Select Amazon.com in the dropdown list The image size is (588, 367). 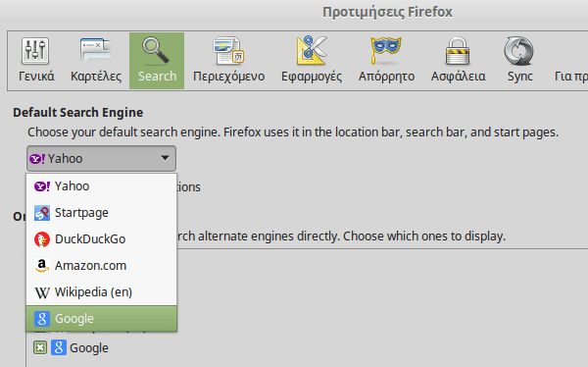click(101, 266)
